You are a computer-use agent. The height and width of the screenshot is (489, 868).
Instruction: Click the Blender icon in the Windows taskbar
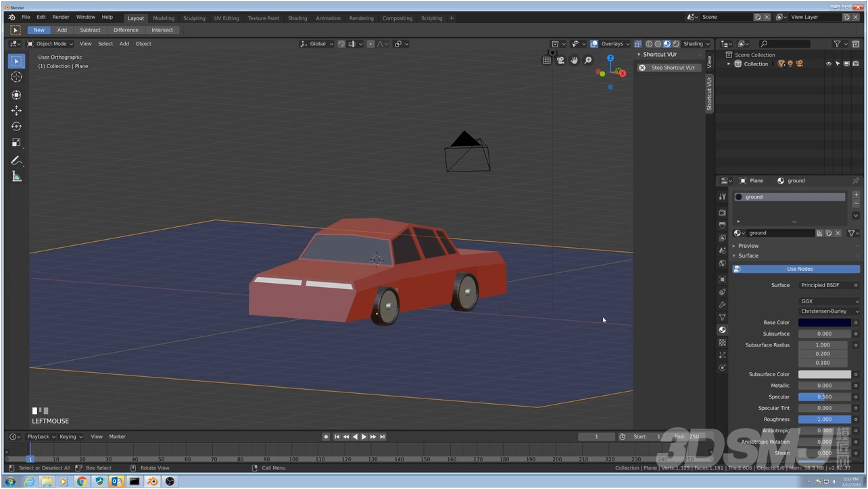pyautogui.click(x=152, y=482)
